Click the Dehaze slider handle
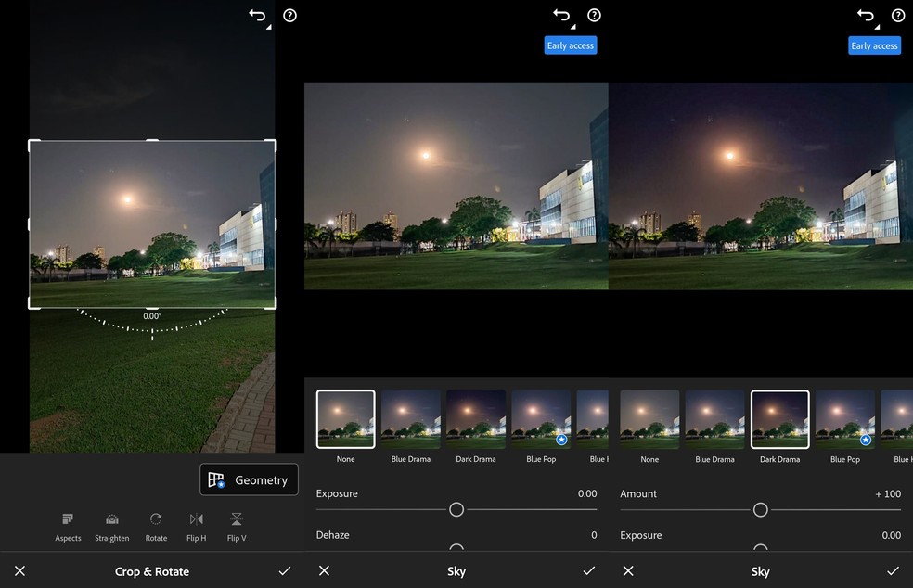This screenshot has height=588, width=913. click(456, 550)
